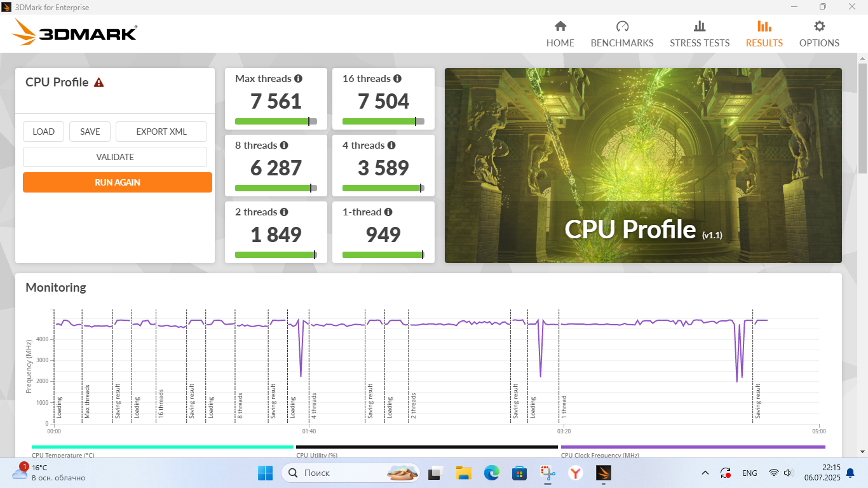
Task: Open the notification bell in the taskbar
Action: pyautogui.click(x=850, y=473)
